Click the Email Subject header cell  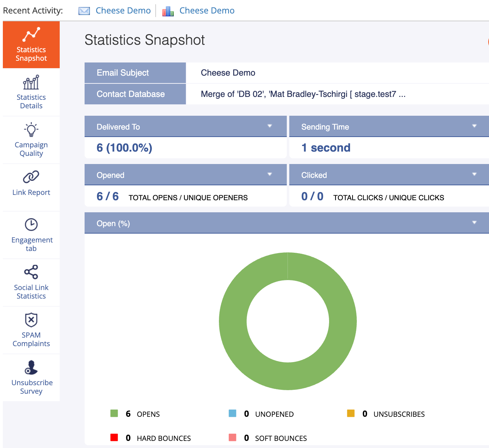coord(135,73)
